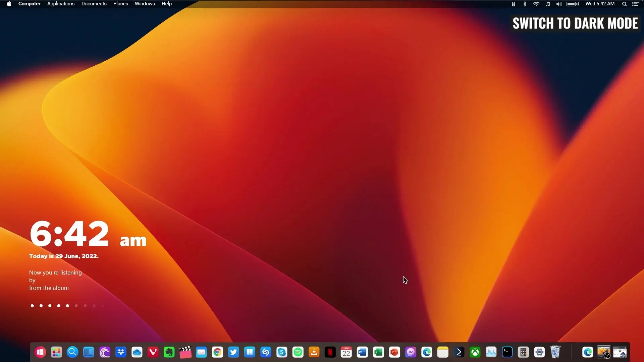Screen dimensions: 644x362
Task: Click the Switch To Dark Mode button
Action: (575, 23)
